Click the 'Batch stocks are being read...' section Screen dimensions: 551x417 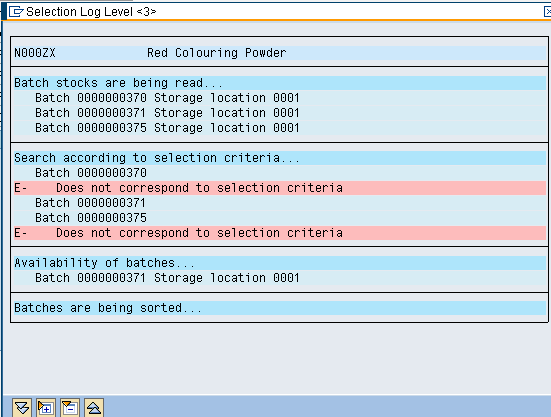click(x=280, y=83)
